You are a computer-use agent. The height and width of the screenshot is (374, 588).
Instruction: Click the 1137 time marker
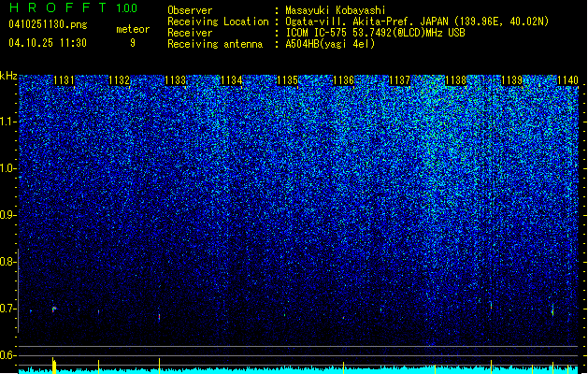tap(400, 80)
